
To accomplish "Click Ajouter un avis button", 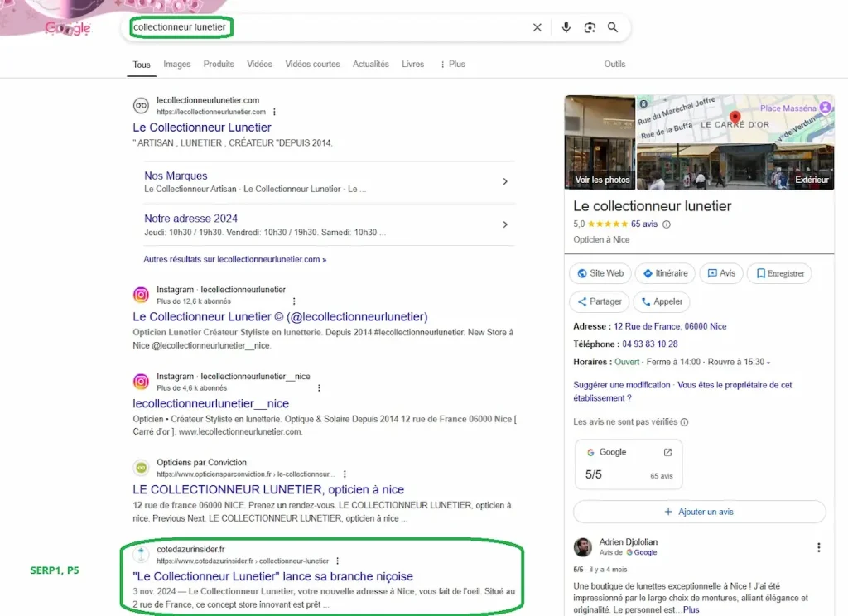I will tap(699, 512).
